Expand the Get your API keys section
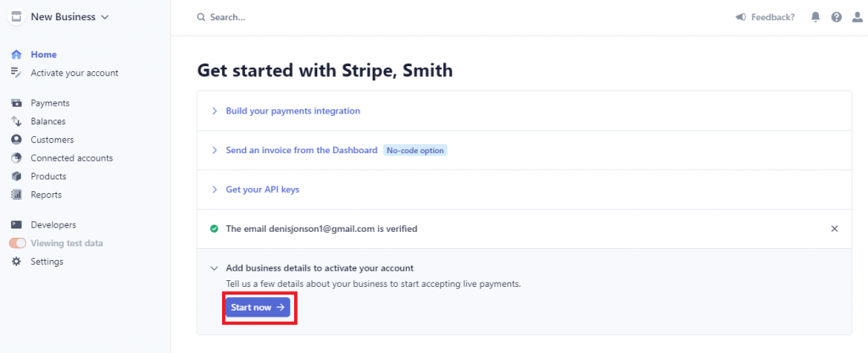This screenshot has width=868, height=353. pyautogui.click(x=263, y=190)
